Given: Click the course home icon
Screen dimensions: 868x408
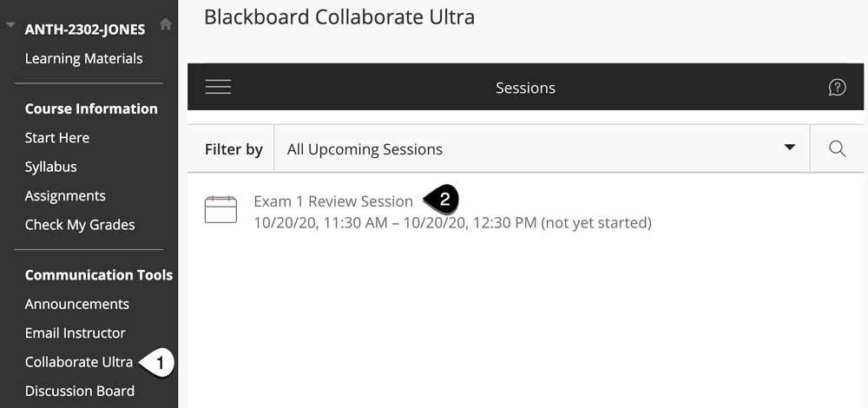Looking at the screenshot, I should (x=165, y=24).
